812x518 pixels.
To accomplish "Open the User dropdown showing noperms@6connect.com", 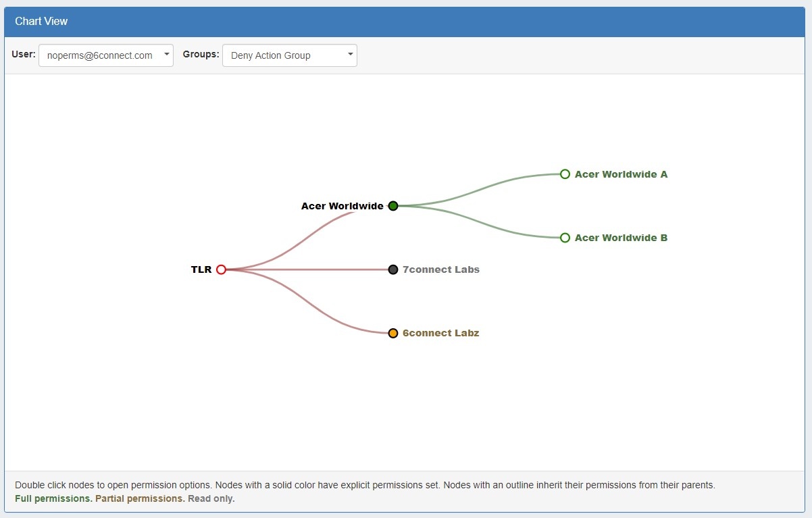I will (106, 55).
